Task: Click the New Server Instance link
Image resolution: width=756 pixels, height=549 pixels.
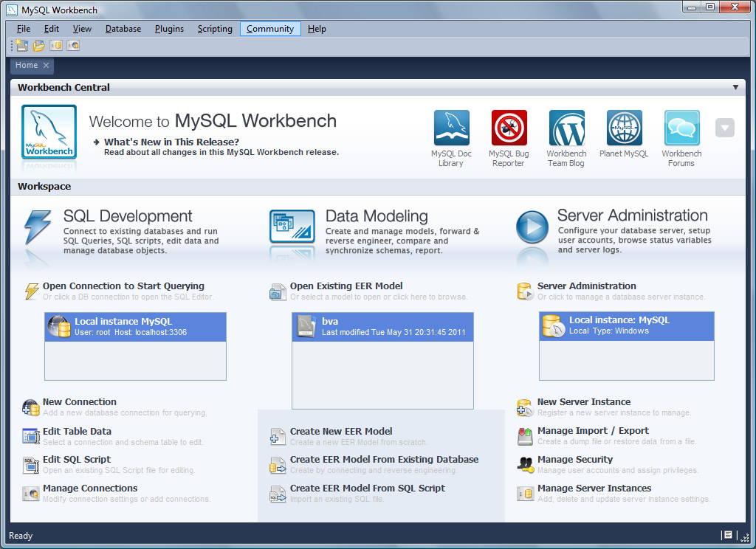Action: coord(584,402)
